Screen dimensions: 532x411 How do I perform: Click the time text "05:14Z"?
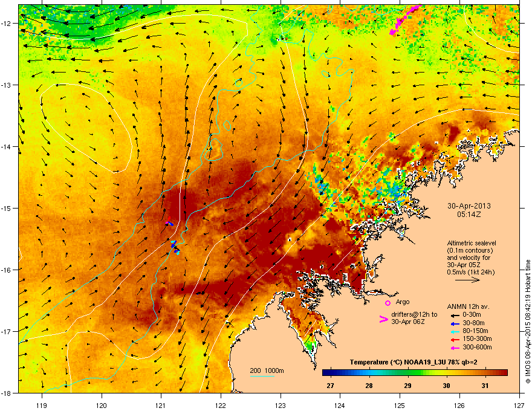469,215
